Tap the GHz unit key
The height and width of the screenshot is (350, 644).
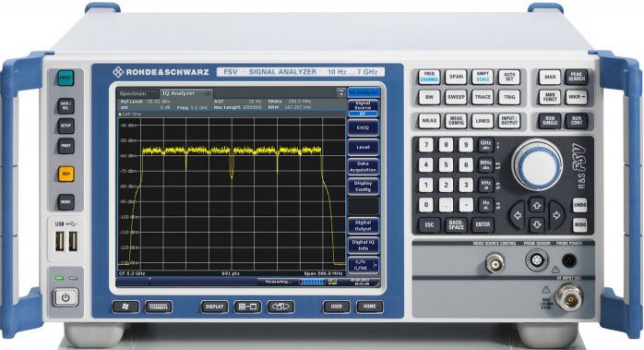[x=486, y=145]
